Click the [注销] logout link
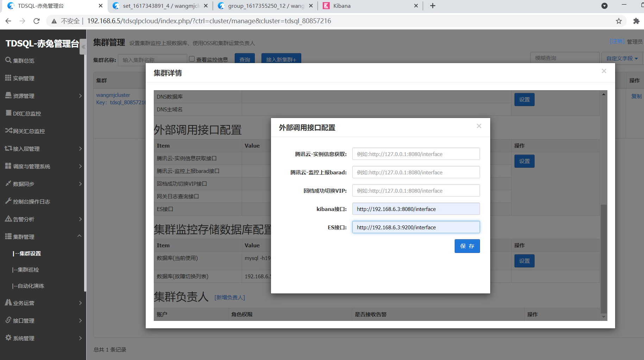Screen dimensions: 644x360 [617, 41]
